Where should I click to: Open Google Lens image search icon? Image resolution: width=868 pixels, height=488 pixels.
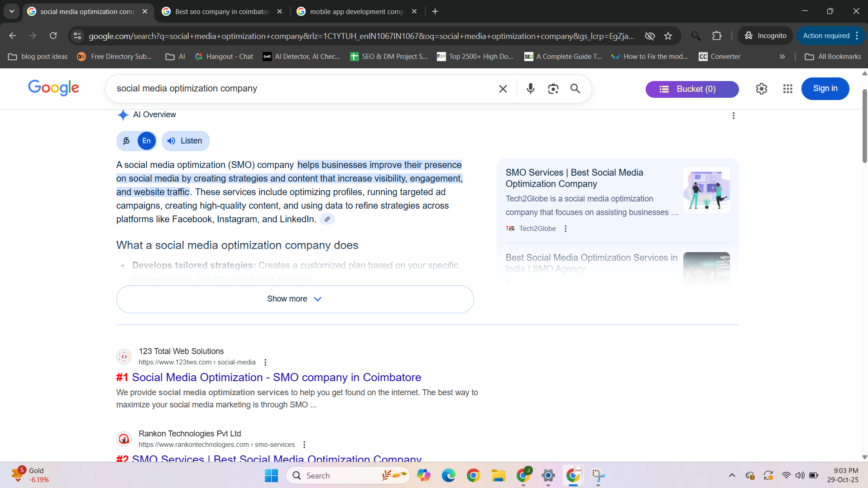pyautogui.click(x=553, y=89)
